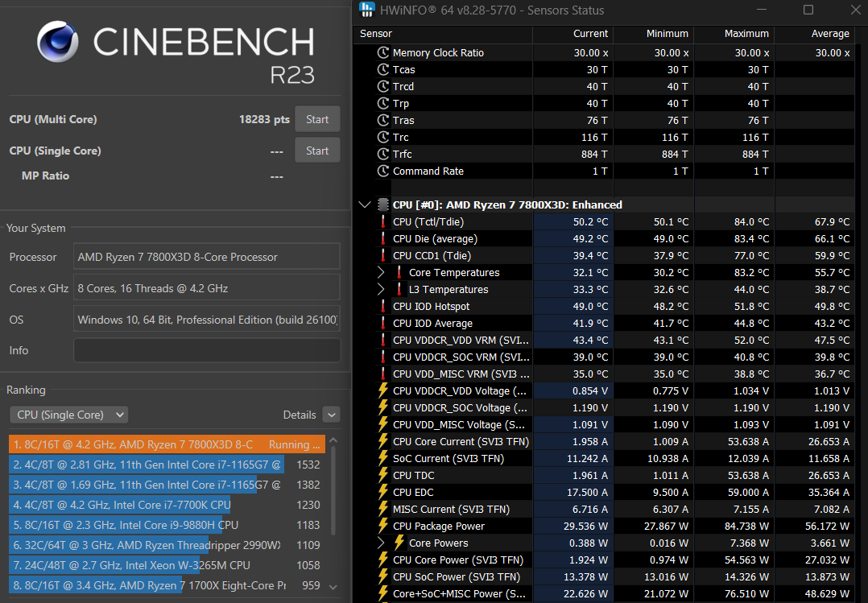Click the Sensor column header
This screenshot has width=868, height=603.
[x=376, y=34]
